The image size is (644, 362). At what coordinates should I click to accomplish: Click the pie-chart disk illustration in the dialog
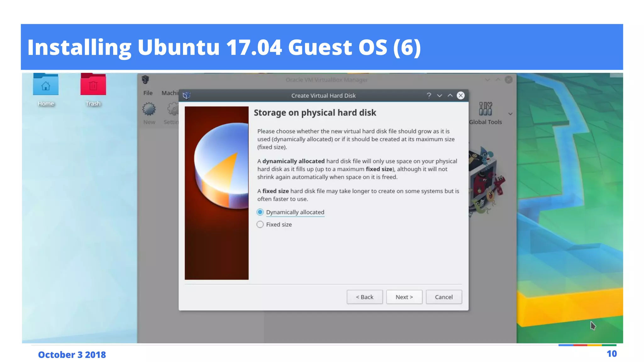click(x=217, y=193)
